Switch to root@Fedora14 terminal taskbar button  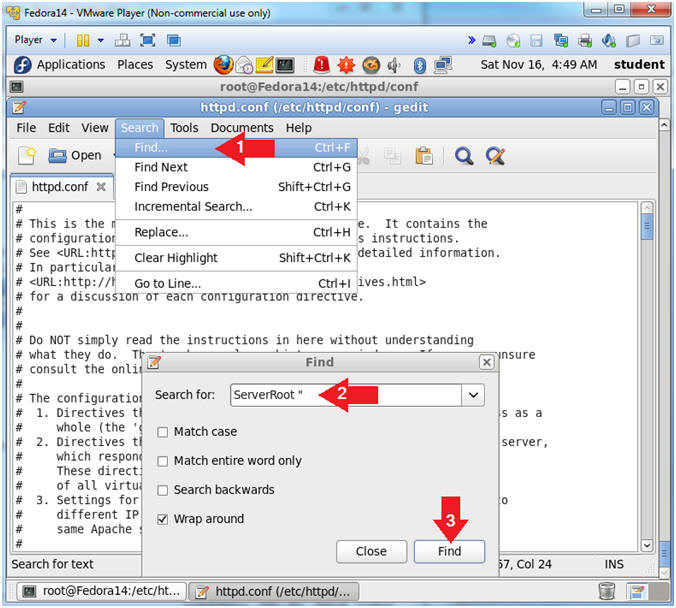coord(102,592)
